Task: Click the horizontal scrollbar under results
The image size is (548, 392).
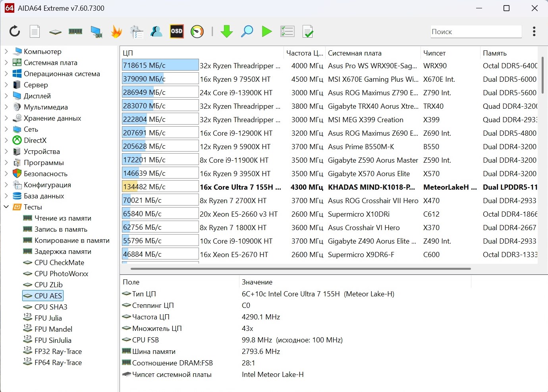Action: [x=300, y=269]
